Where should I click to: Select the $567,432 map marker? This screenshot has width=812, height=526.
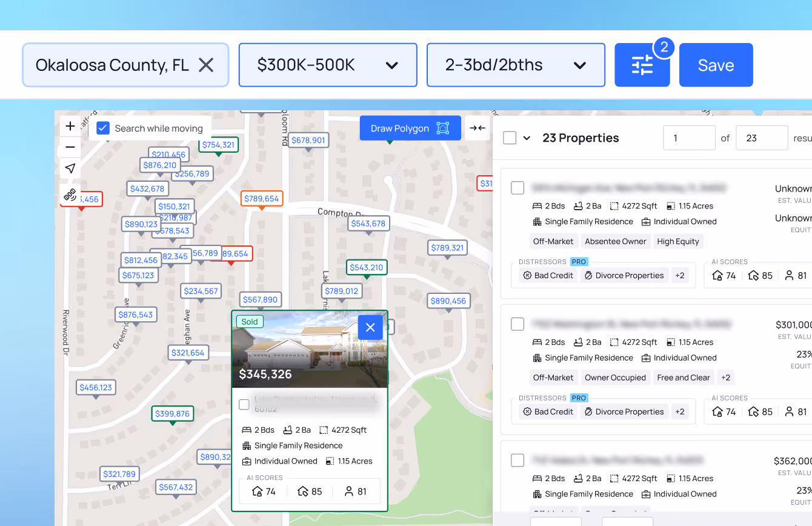tap(176, 487)
